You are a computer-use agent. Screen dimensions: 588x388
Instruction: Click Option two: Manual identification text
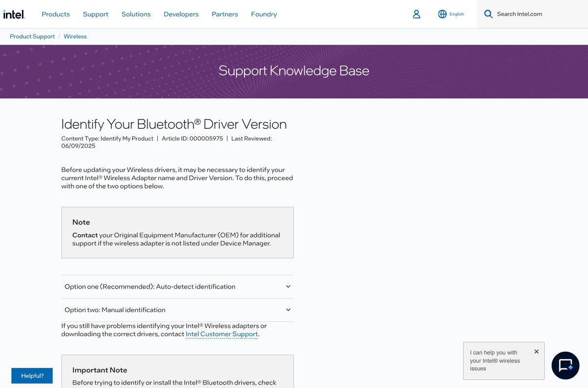click(x=115, y=310)
